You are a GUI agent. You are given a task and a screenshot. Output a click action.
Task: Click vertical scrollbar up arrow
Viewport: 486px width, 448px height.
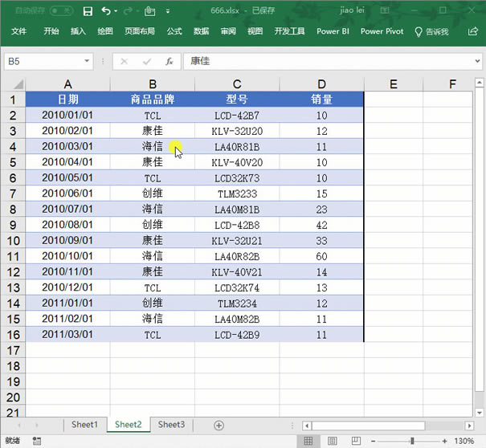click(x=480, y=83)
